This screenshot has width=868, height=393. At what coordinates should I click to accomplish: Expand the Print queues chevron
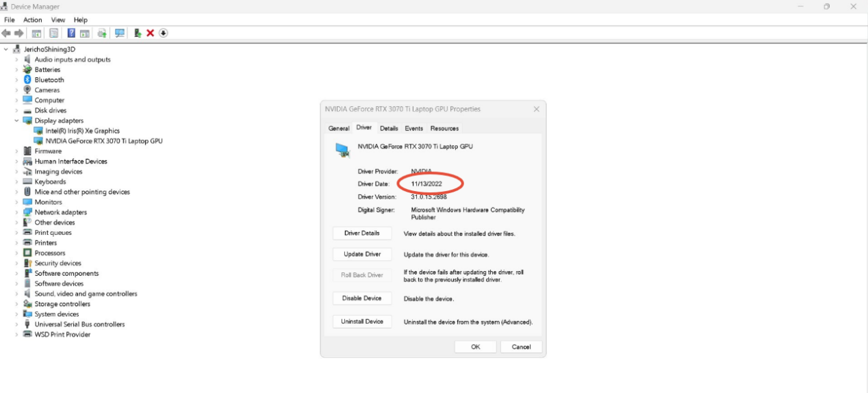[x=16, y=233]
